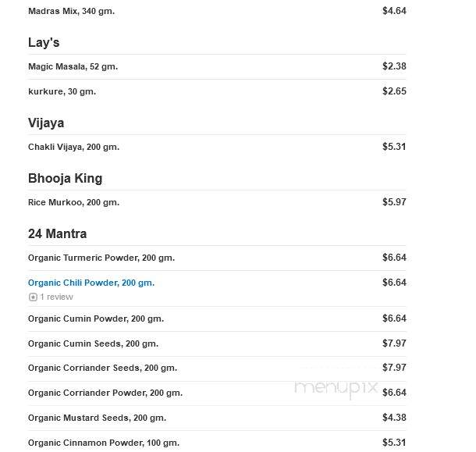
Task: Click the review star icon under Organic Chili Powder
Action: (x=33, y=297)
